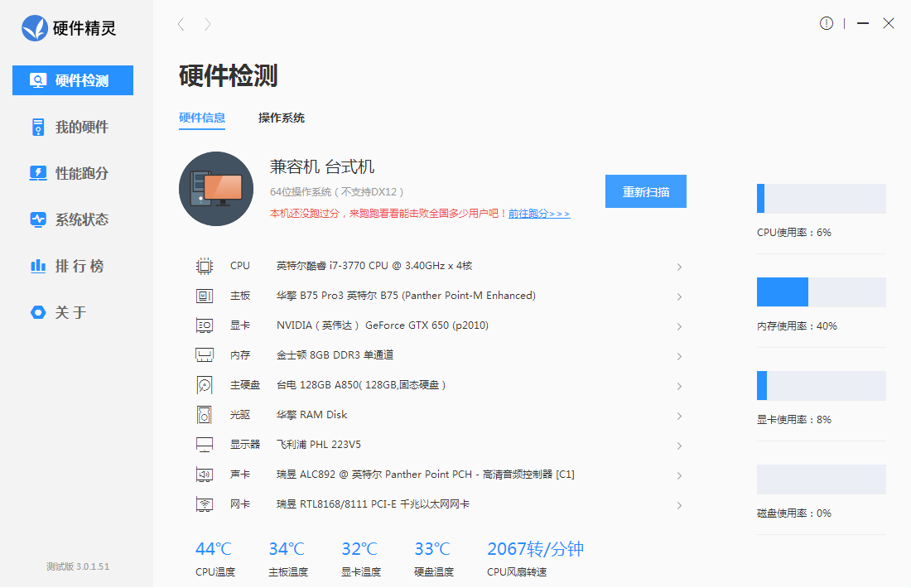The image size is (911, 588).
Task: Click the 网卡 network adapter icon
Action: [204, 504]
